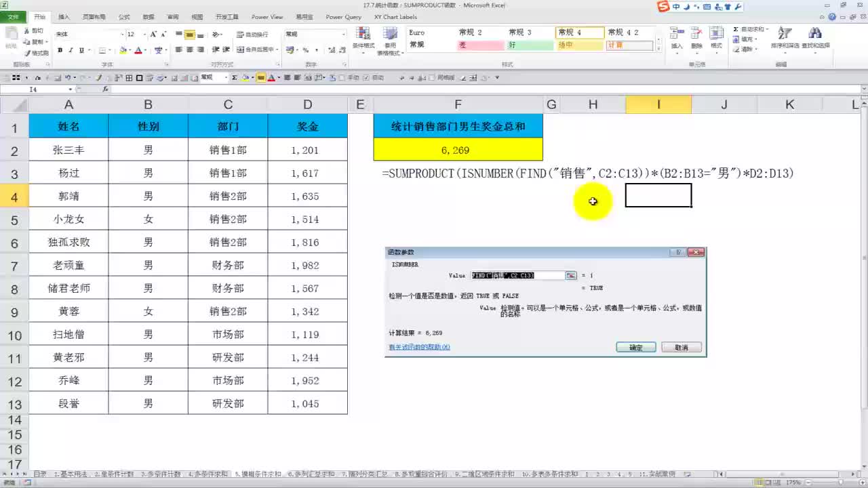This screenshot has height=488, width=868.
Task: Apply the yellow 适中 cell style
Action: tap(580, 45)
